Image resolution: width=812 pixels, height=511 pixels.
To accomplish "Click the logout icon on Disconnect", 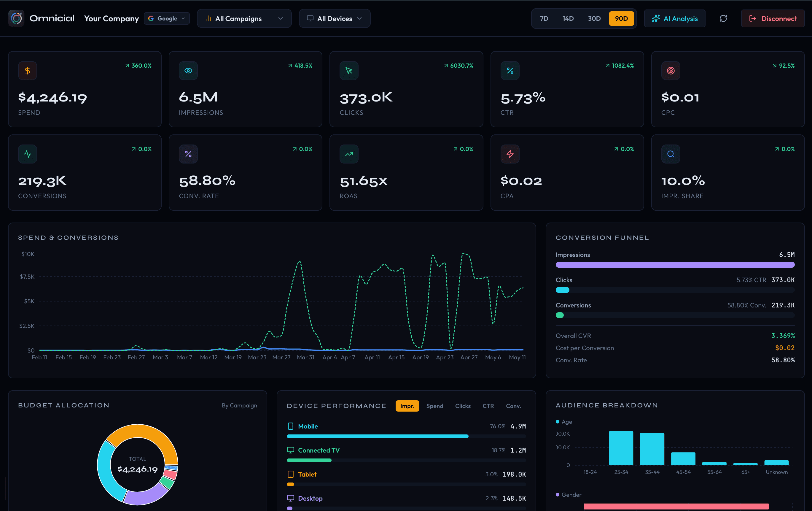I will tap(752, 19).
